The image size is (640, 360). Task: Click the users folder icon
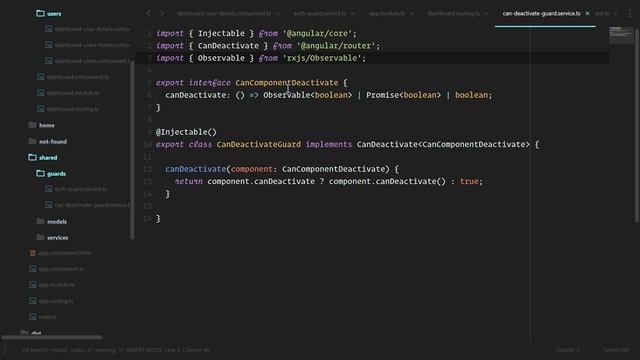coord(40,13)
